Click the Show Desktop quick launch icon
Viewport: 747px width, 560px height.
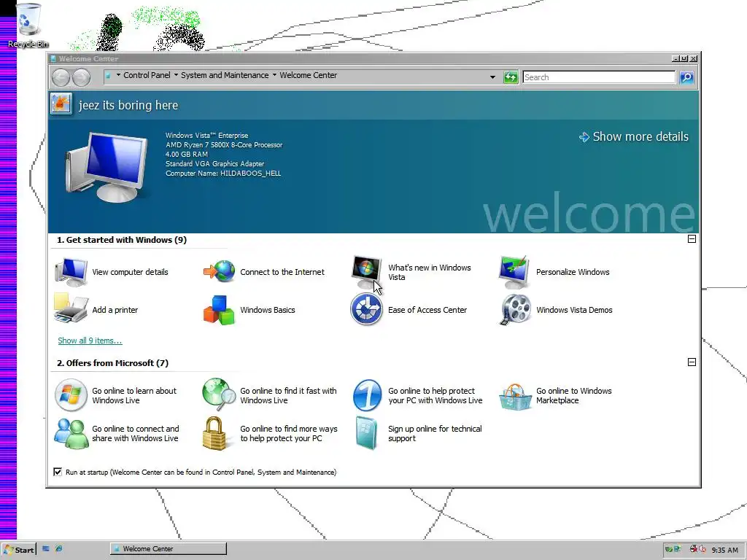[x=46, y=549]
